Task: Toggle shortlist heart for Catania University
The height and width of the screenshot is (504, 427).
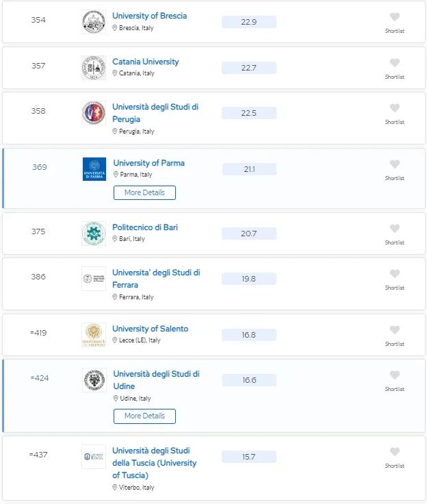Action: [395, 63]
